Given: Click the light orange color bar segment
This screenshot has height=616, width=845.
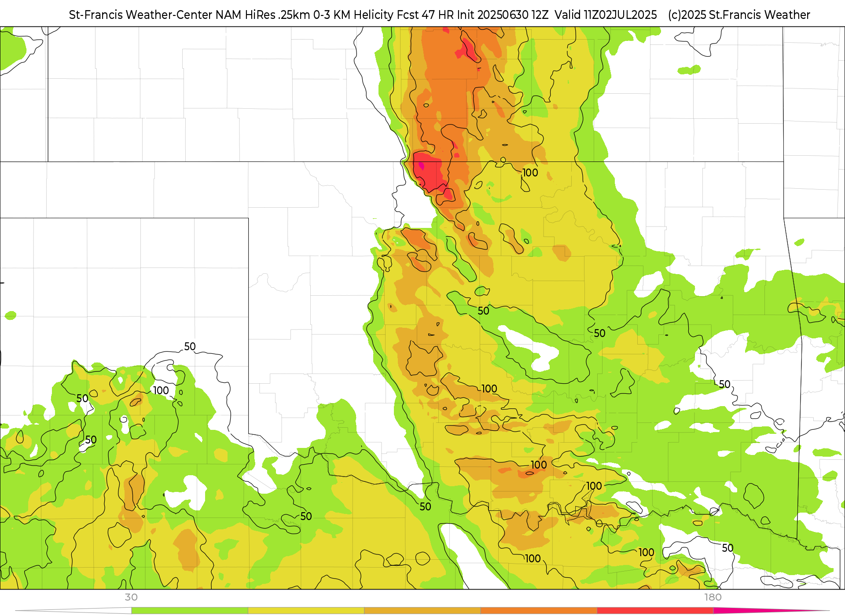Looking at the screenshot, I should 422,611.
